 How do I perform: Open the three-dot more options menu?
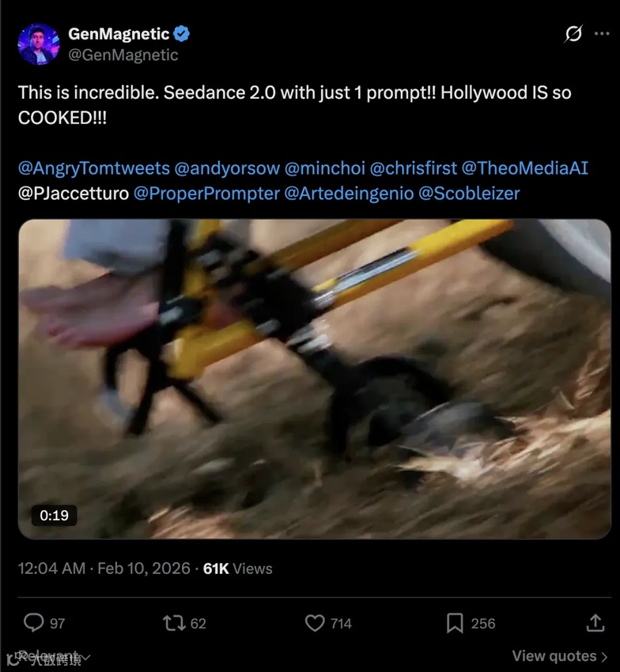point(602,33)
